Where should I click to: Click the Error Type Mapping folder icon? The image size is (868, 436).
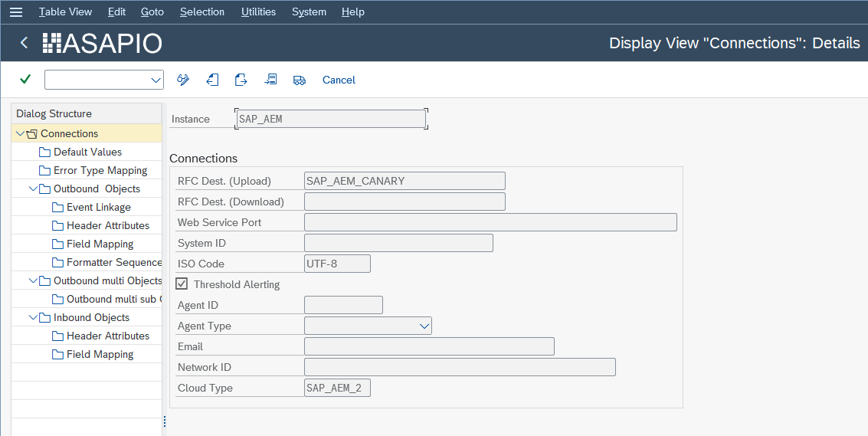[45, 170]
